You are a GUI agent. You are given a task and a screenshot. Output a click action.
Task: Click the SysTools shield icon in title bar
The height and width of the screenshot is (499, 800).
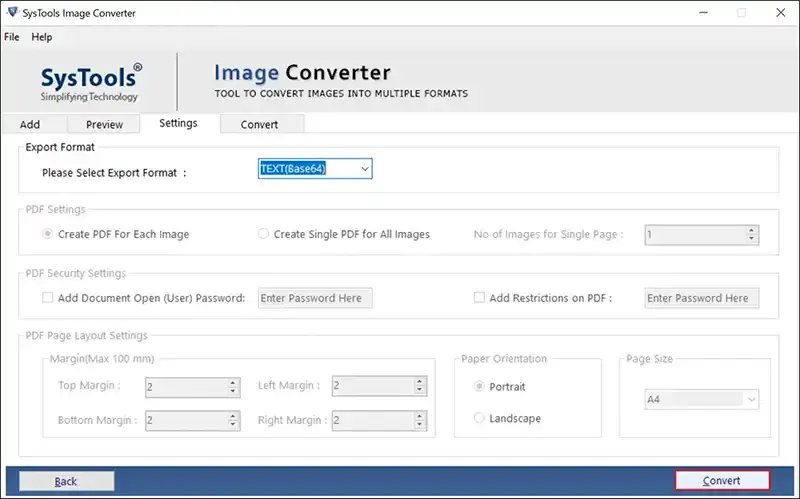[x=13, y=12]
